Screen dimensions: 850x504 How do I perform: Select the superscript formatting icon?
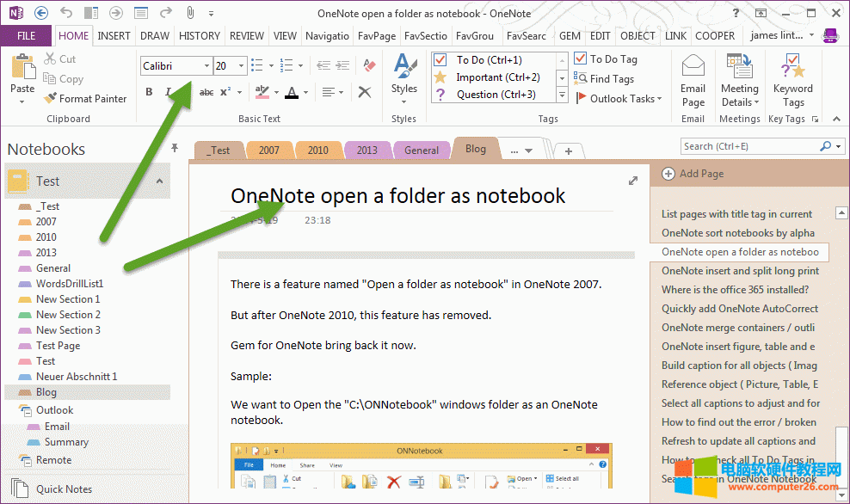pos(225,92)
